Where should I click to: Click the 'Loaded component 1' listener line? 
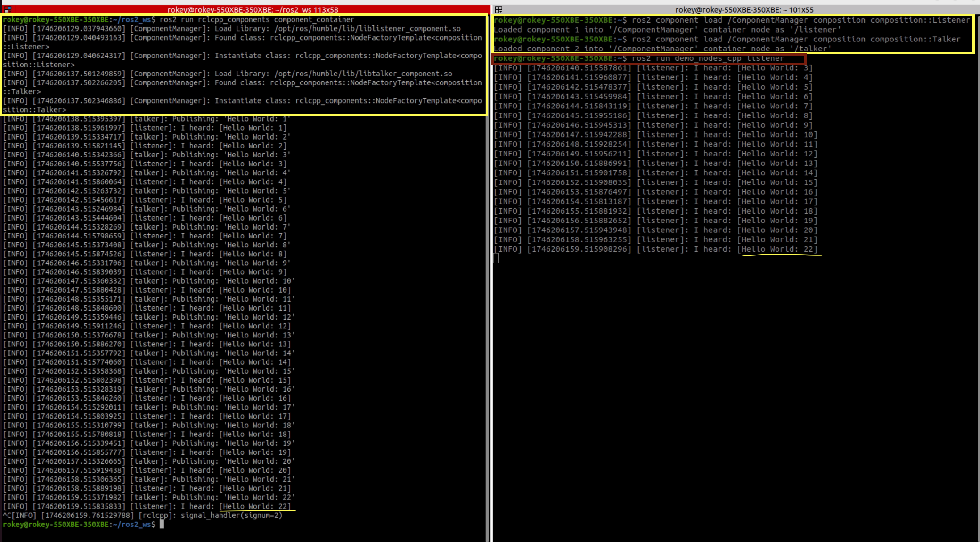[667, 30]
